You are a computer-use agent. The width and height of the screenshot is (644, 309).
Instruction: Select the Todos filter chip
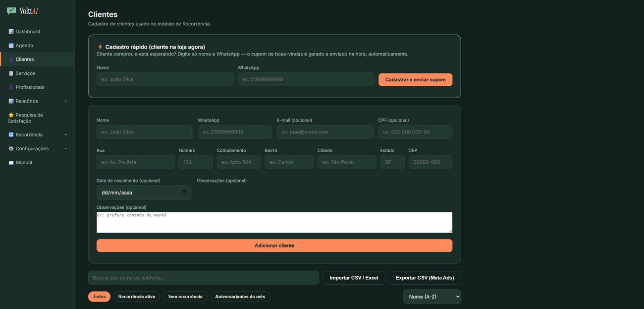[x=99, y=297]
